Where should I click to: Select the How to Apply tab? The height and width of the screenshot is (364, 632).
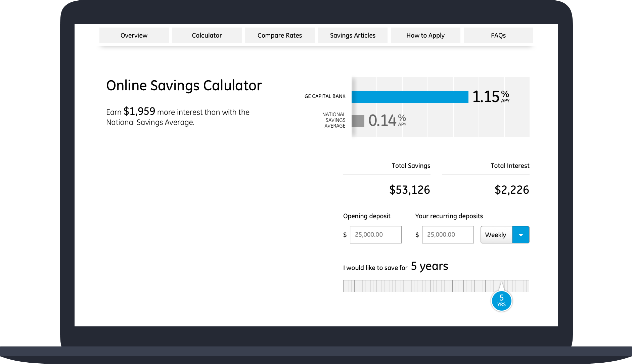point(425,35)
